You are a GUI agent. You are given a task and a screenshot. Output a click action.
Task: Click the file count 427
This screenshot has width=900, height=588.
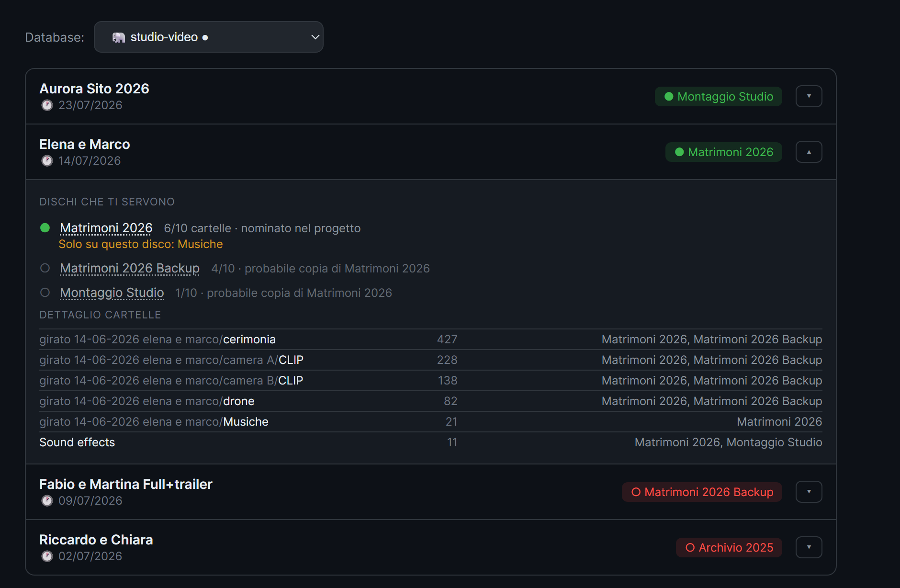(x=447, y=339)
